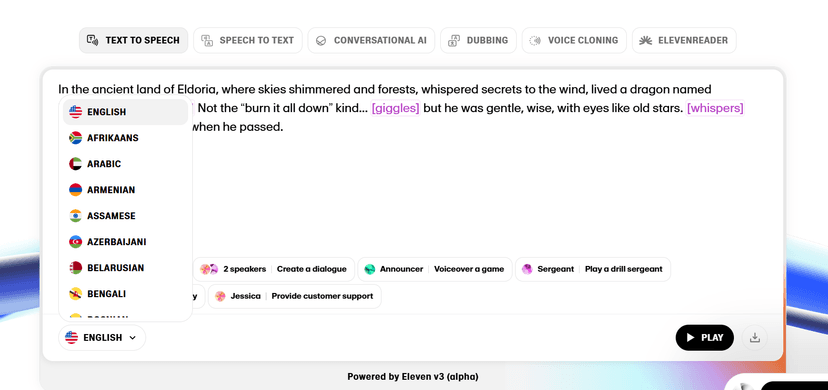Click the download audio icon

click(755, 338)
